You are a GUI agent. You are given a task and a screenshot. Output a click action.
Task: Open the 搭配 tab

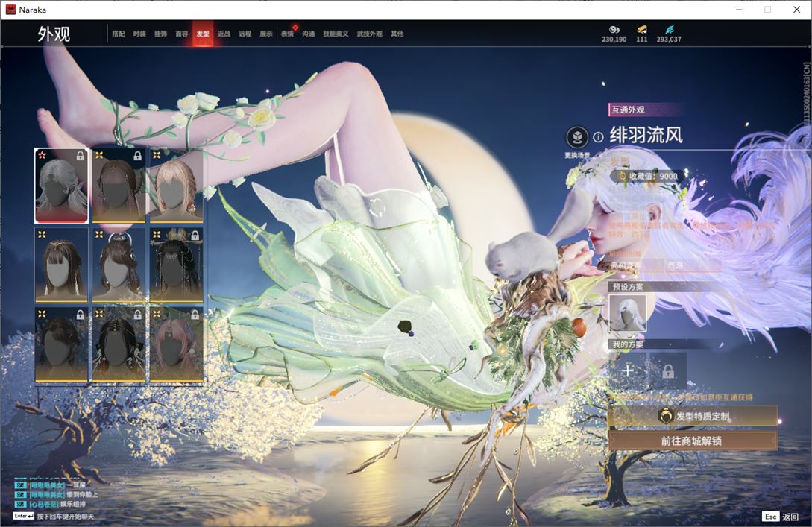click(x=119, y=34)
